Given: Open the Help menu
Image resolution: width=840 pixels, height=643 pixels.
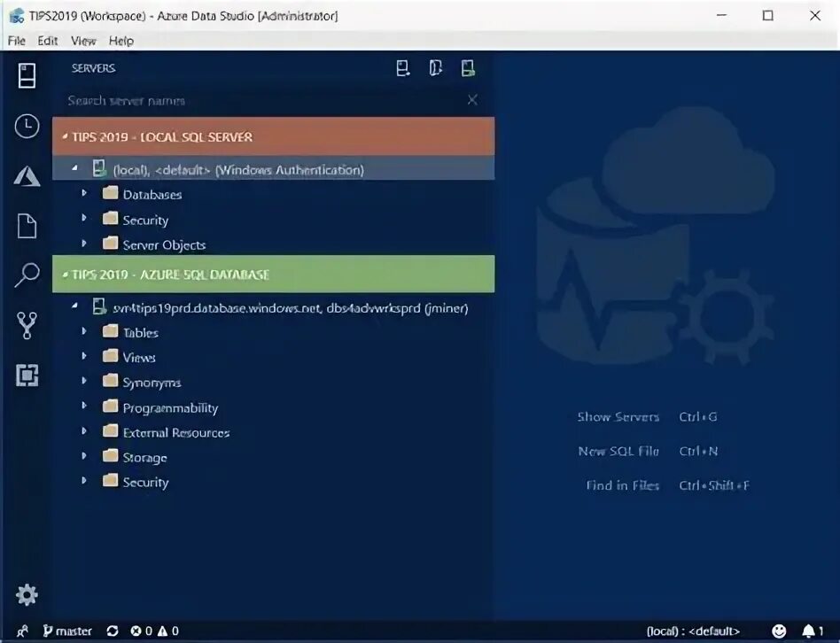Looking at the screenshot, I should [x=121, y=41].
